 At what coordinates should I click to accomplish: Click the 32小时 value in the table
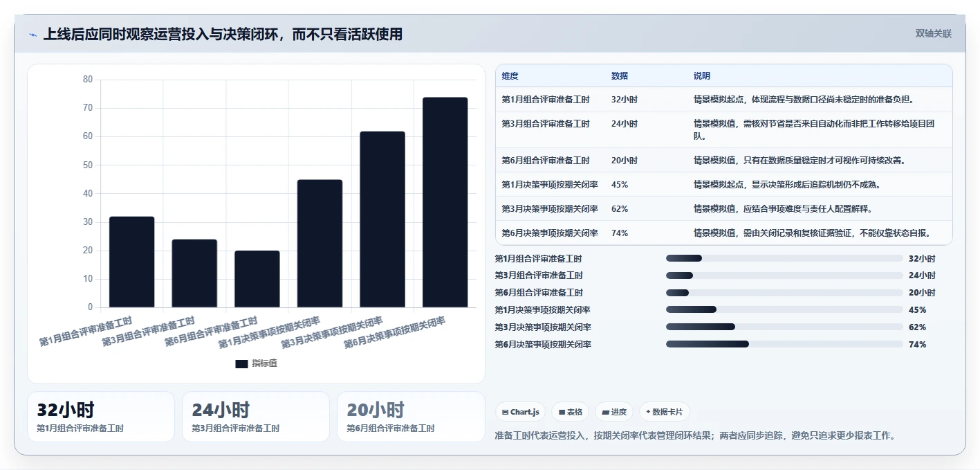pos(625,100)
